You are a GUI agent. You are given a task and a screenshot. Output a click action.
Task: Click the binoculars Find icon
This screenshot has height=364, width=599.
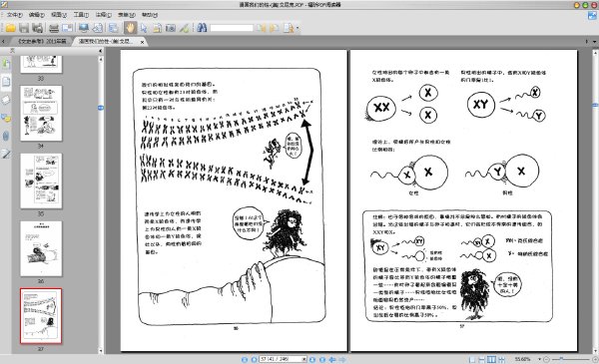(x=202, y=28)
